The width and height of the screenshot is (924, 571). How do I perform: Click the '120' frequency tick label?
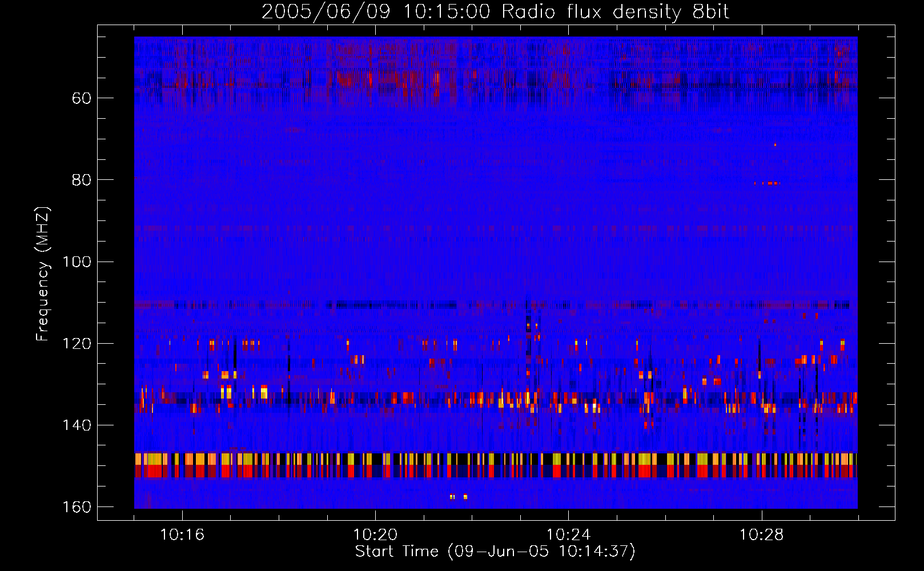coord(77,343)
